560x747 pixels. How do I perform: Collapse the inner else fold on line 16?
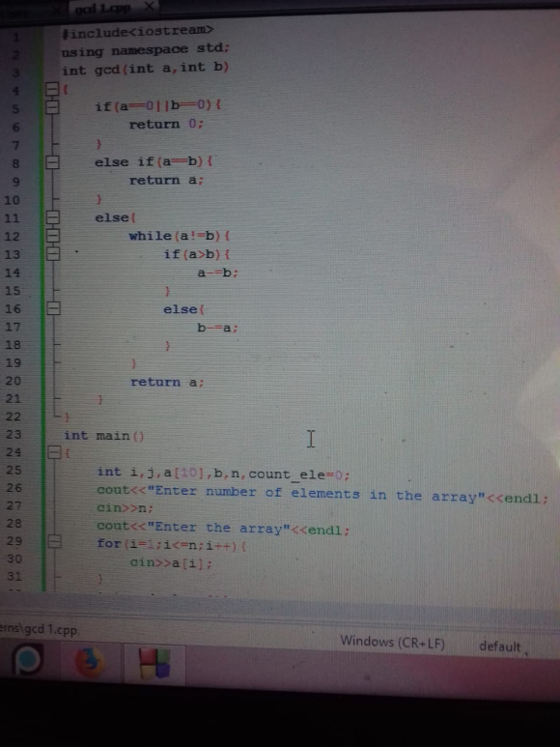click(53, 308)
